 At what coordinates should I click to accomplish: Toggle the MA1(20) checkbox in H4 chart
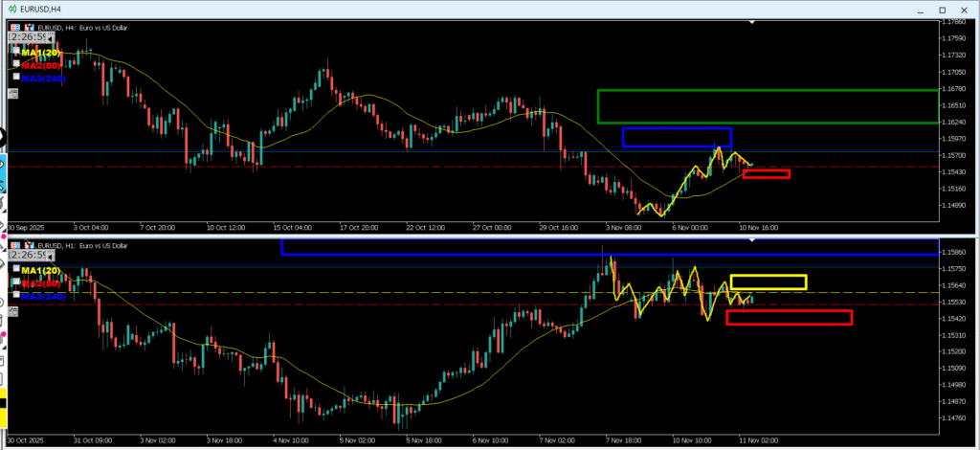(16, 50)
